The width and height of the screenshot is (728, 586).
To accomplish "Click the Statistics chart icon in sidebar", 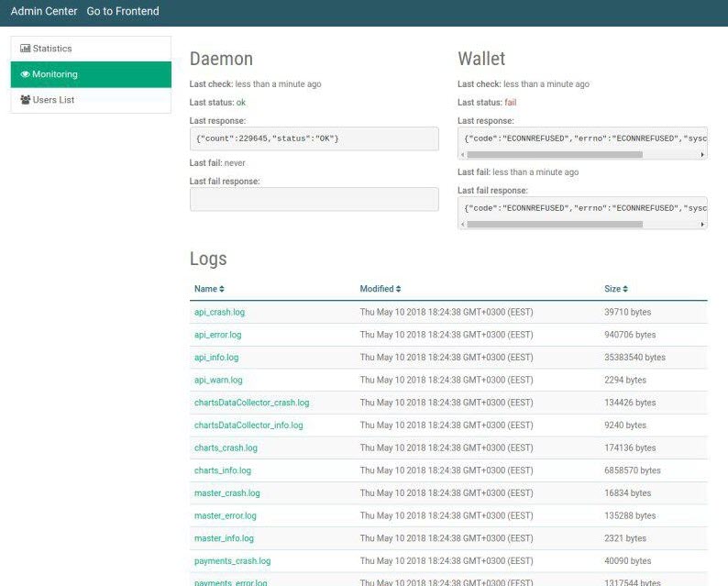I will (x=26, y=49).
